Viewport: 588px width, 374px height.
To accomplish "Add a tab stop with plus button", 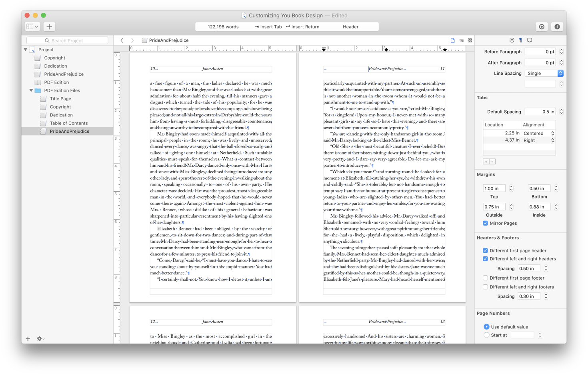I will click(486, 162).
